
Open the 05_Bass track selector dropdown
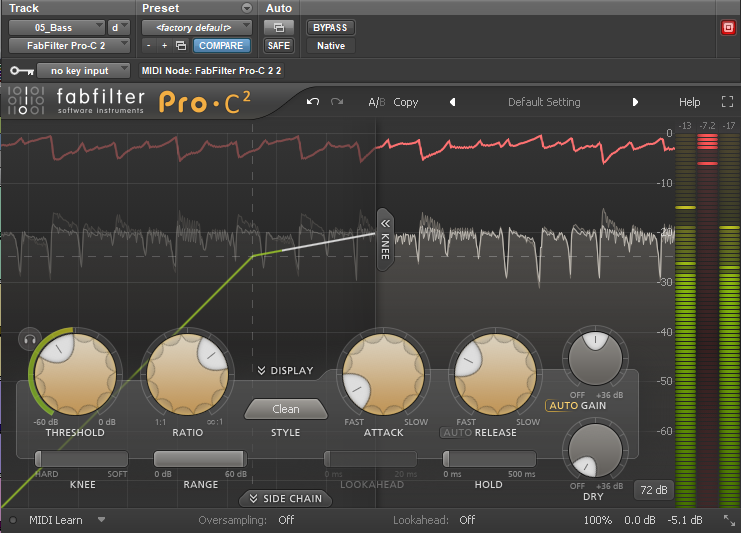coord(57,27)
